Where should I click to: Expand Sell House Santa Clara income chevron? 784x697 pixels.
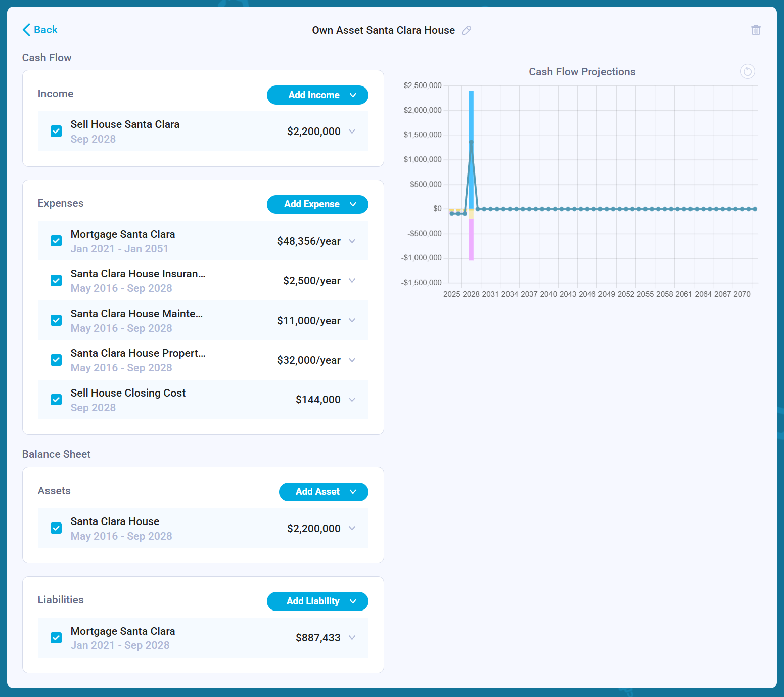(352, 132)
